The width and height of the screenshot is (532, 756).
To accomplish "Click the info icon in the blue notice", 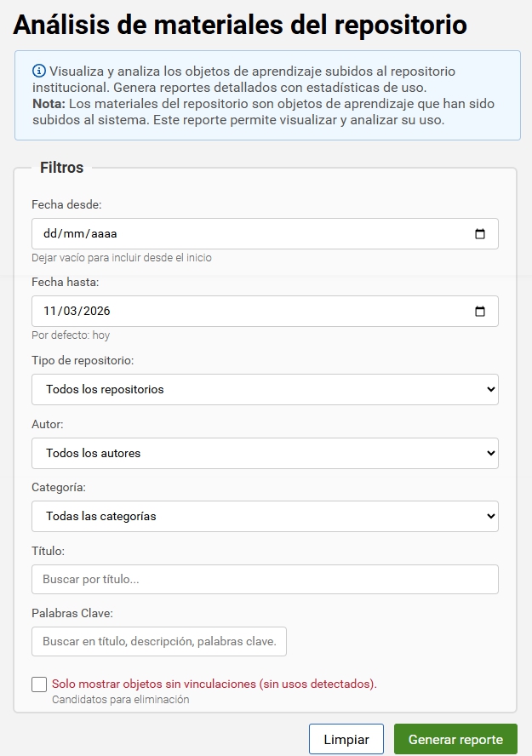I will click(x=39, y=72).
